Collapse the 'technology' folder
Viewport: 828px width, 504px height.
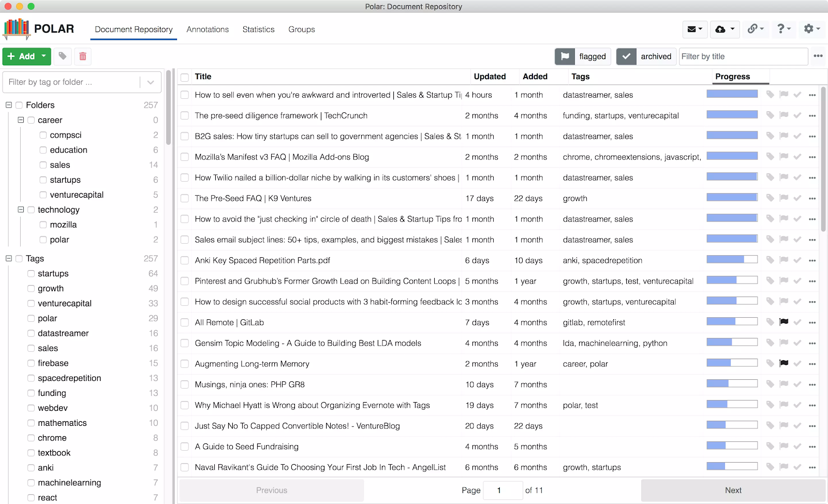click(21, 210)
